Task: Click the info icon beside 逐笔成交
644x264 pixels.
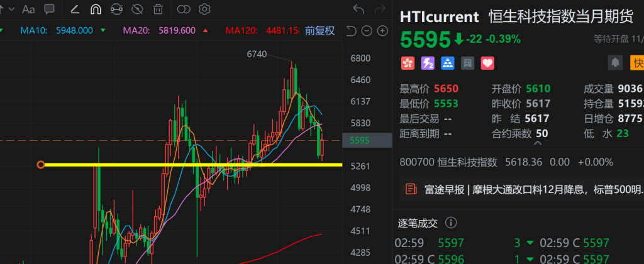Action: [x=450, y=223]
